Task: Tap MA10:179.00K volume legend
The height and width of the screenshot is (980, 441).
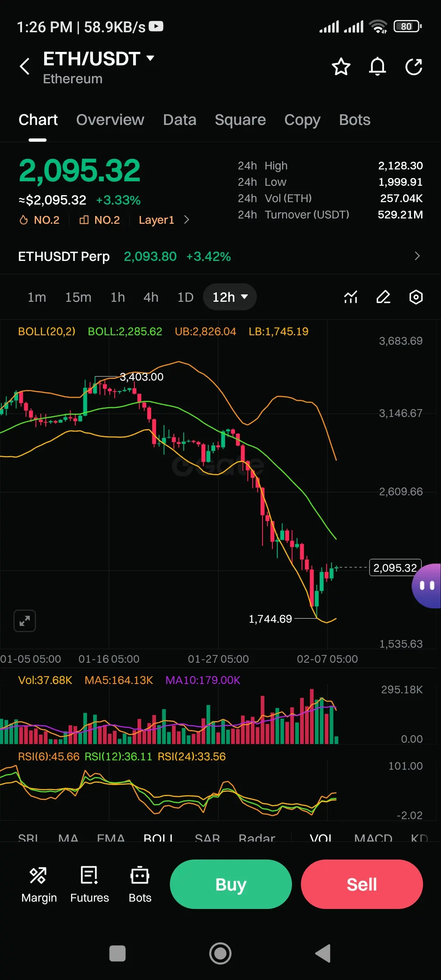Action: [203, 680]
